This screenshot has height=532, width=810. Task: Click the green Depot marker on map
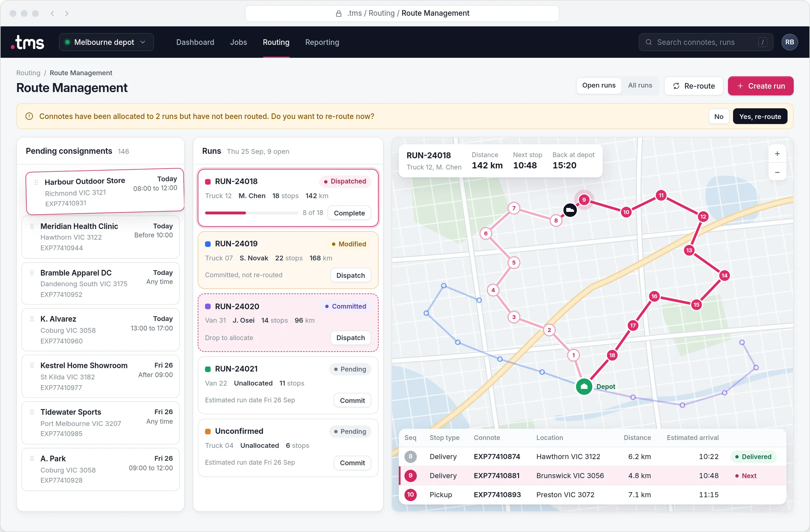pos(584,387)
